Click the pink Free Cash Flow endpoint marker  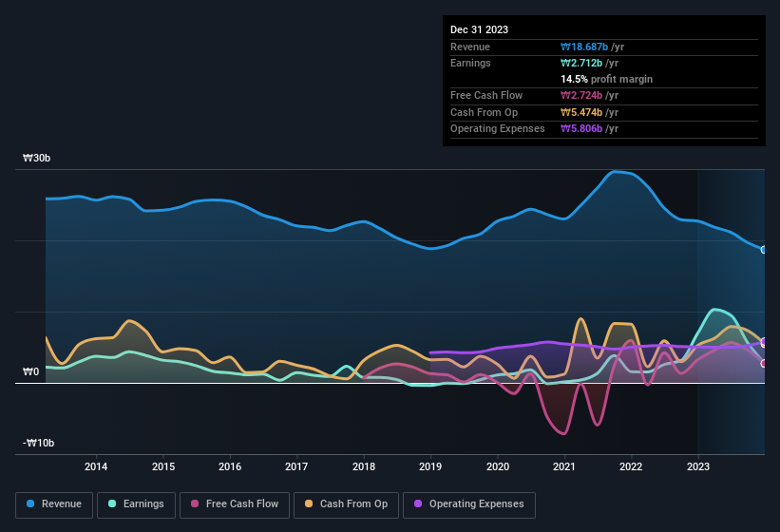764,363
